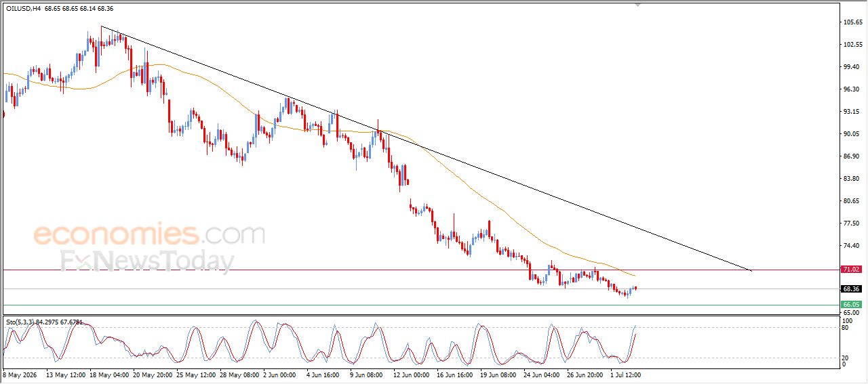
Task: Click the stochastic 20 level label
Action: pyautogui.click(x=845, y=358)
